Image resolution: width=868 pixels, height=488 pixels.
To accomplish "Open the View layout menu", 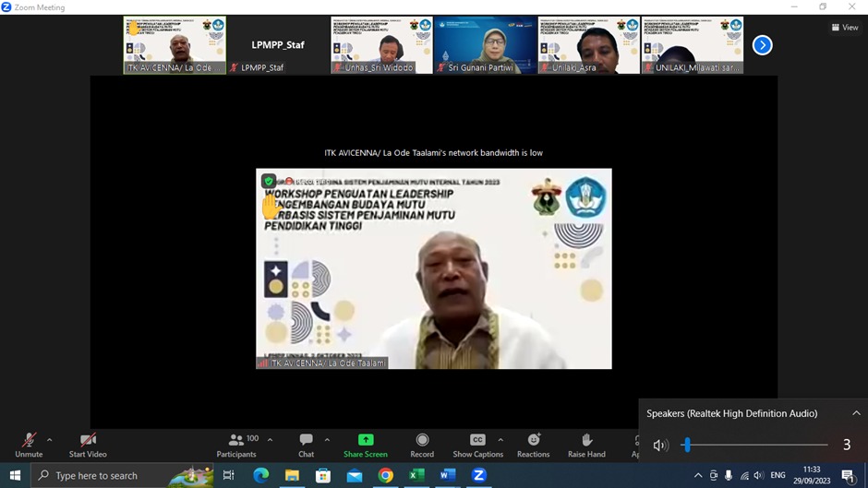I will (x=845, y=28).
